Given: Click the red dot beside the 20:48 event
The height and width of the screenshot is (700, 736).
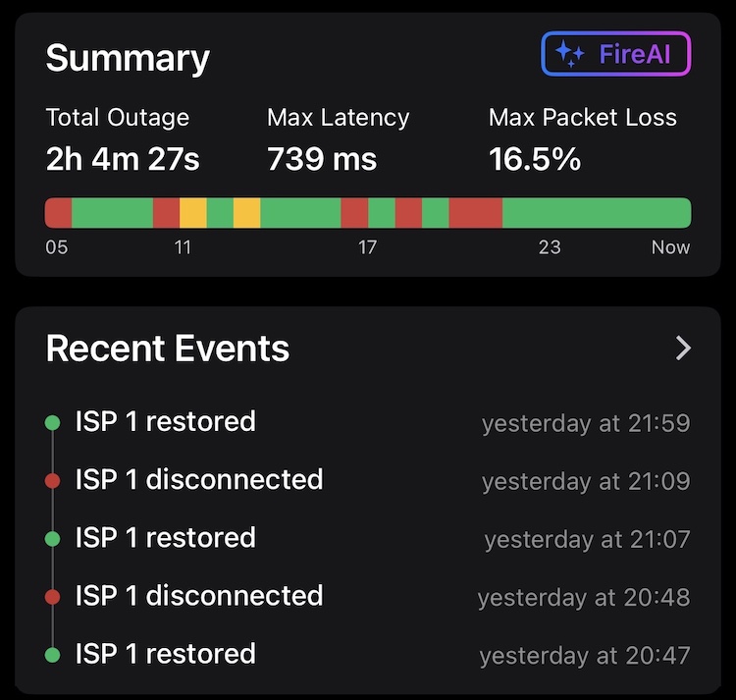Looking at the screenshot, I should (53, 597).
